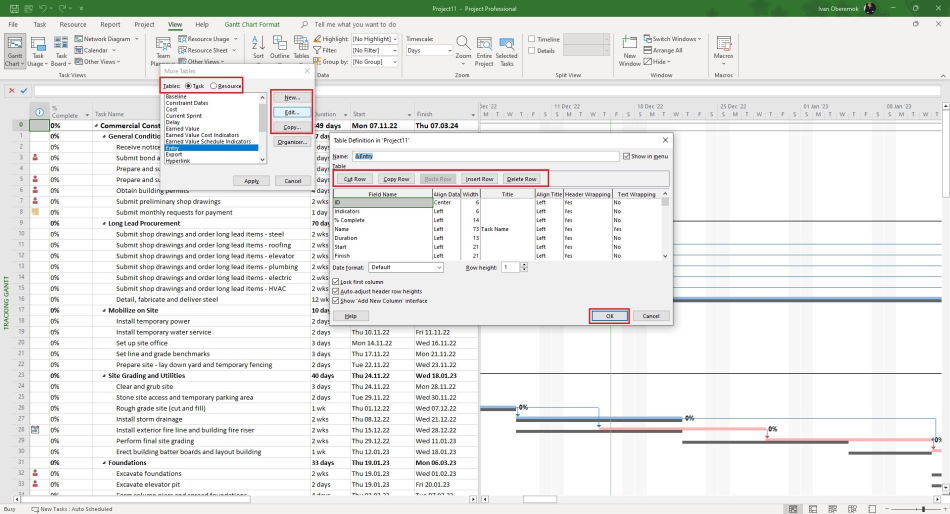The image size is (950, 514).
Task: Switch to Gantt Chart view in status bar
Action: [792, 509]
